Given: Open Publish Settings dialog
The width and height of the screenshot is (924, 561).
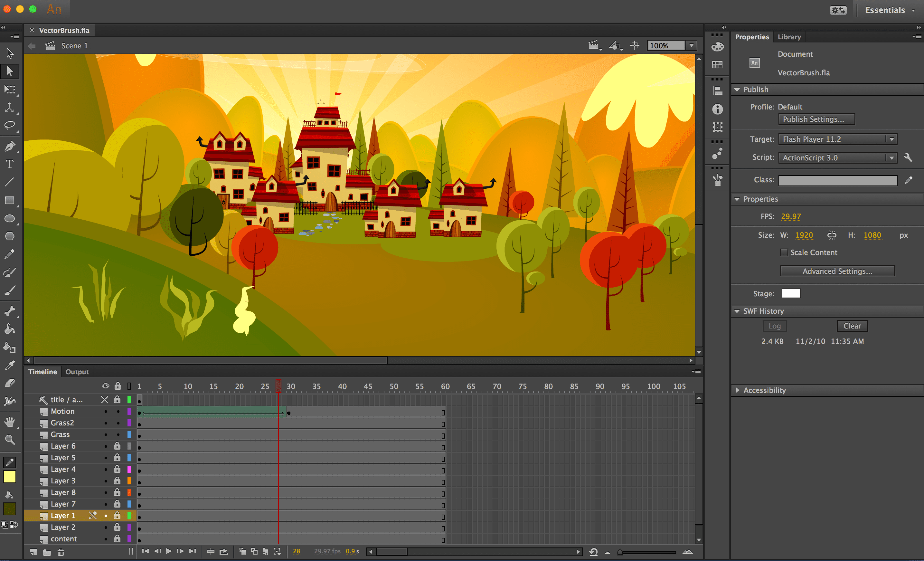Looking at the screenshot, I should (816, 119).
